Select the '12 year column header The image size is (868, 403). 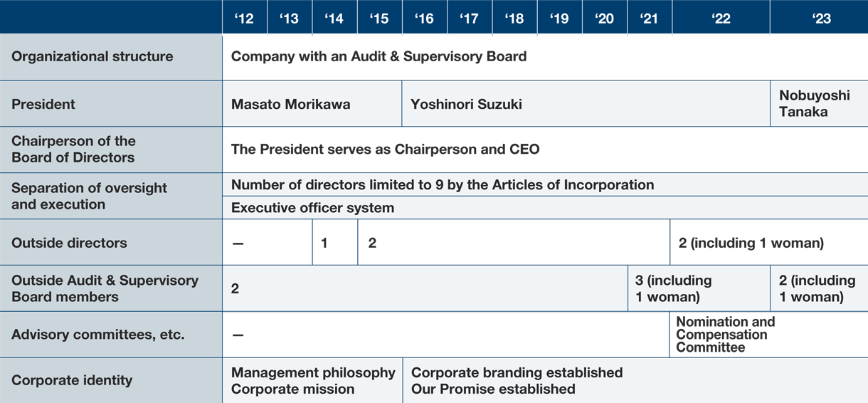point(245,18)
